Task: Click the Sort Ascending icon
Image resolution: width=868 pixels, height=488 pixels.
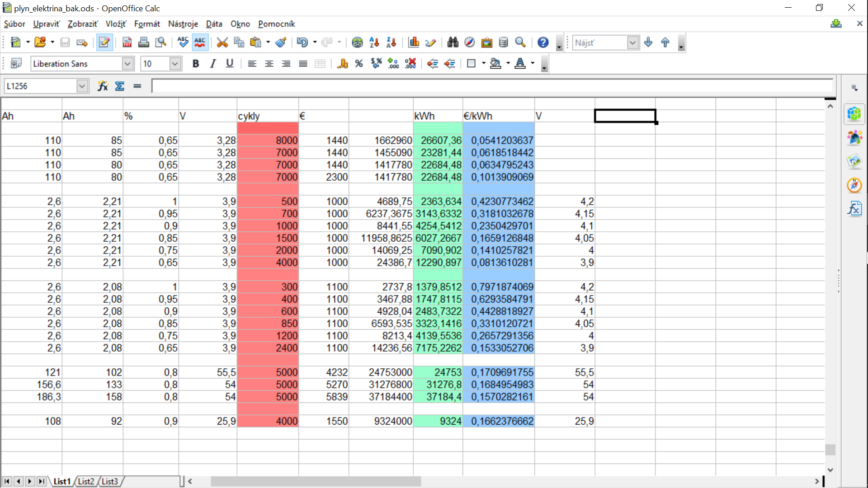Action: [x=374, y=42]
